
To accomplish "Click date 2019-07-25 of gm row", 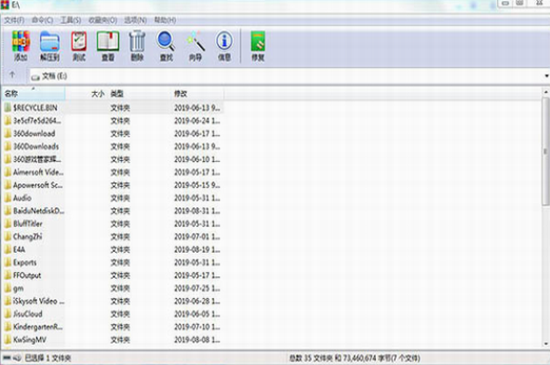I will [197, 288].
